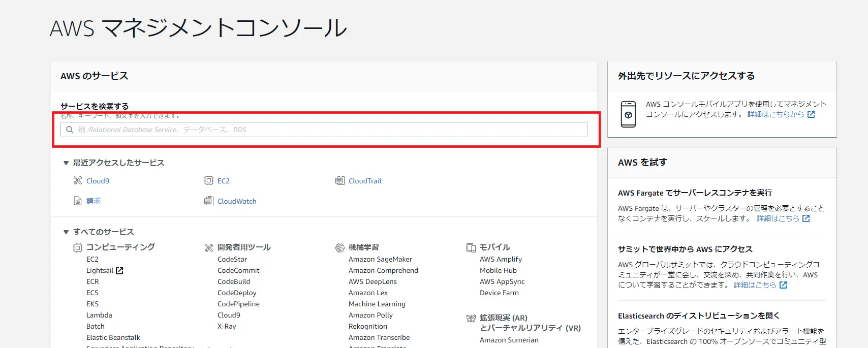Screen dimensions: 868x348
Task: Collapse the 最近アクセスしたサービス section
Action: 66,163
